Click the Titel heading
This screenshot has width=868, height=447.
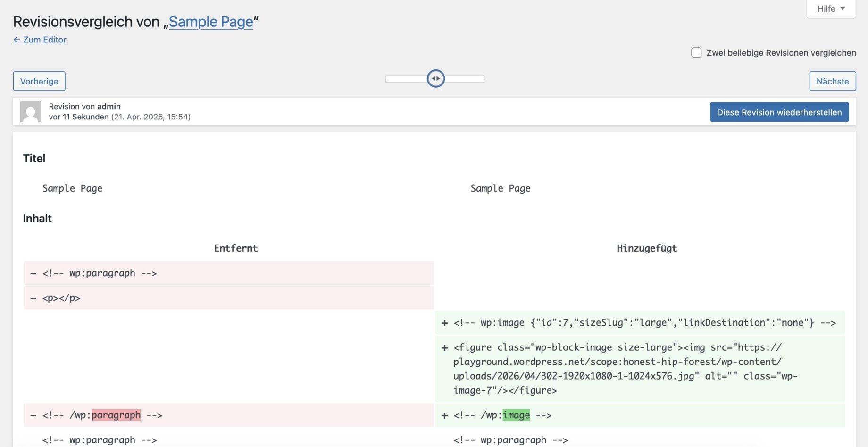(34, 159)
